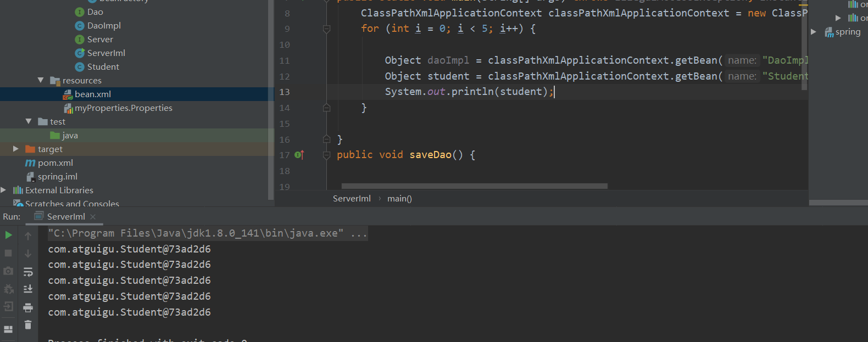
Task: Click the Up the stack trace arrow
Action: pos(28,236)
